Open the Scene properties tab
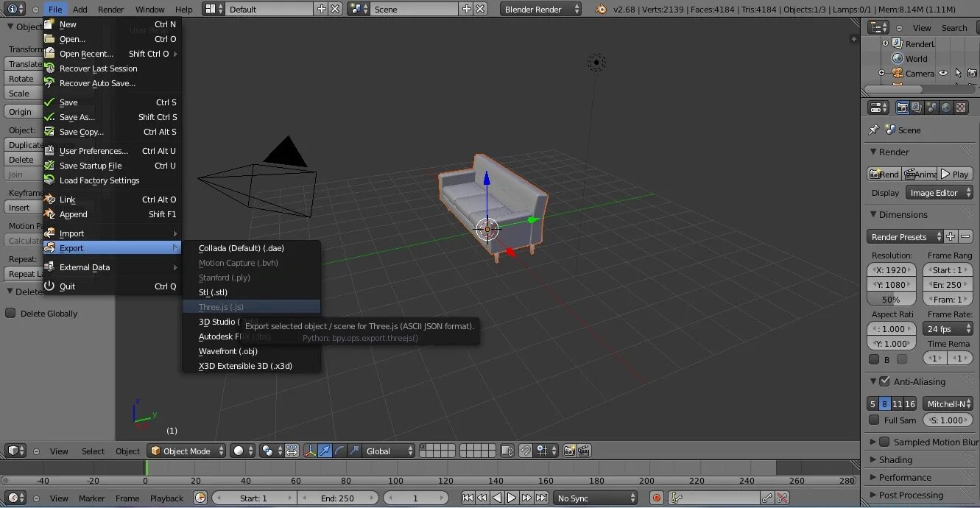 931,107
